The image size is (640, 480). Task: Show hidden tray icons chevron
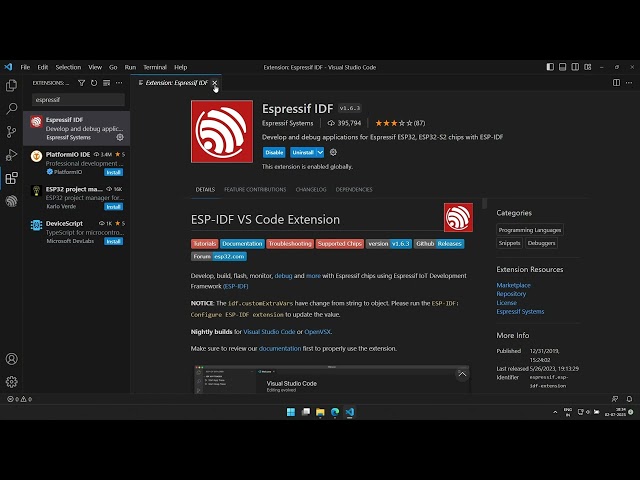pos(555,412)
